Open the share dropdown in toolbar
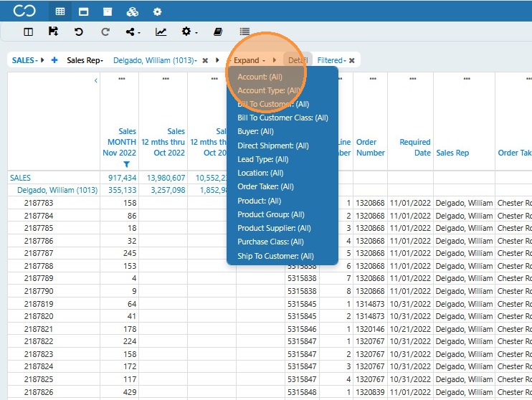Viewport: 532px width, 400px height. (x=133, y=32)
